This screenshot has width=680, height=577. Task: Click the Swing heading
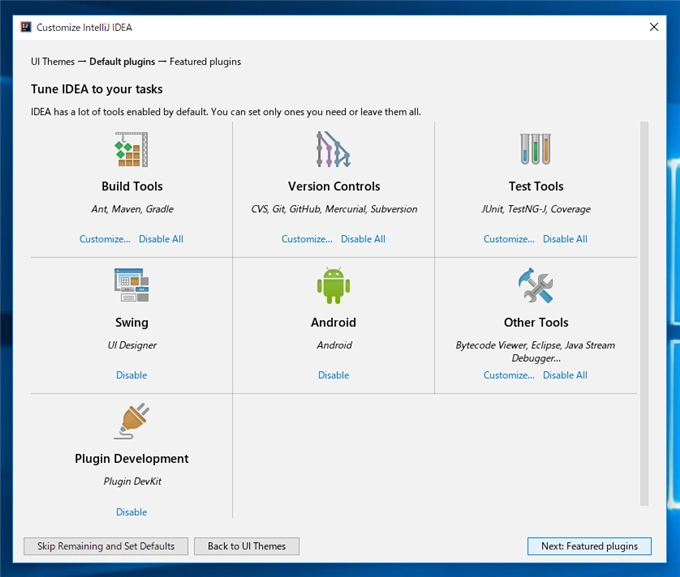coord(131,322)
